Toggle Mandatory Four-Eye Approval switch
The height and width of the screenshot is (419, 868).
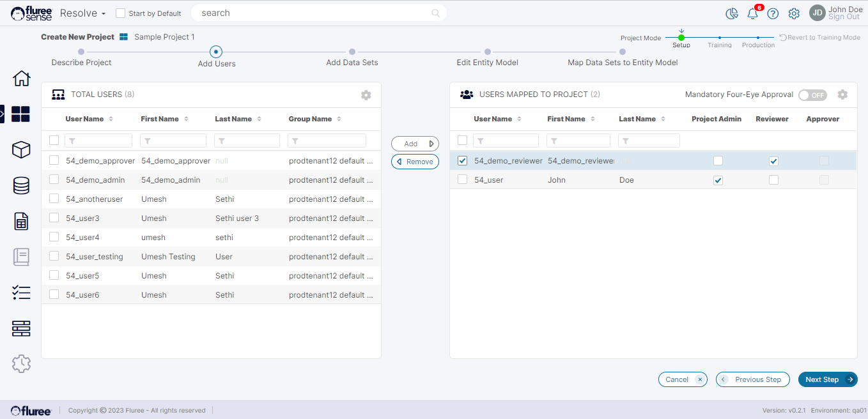812,95
